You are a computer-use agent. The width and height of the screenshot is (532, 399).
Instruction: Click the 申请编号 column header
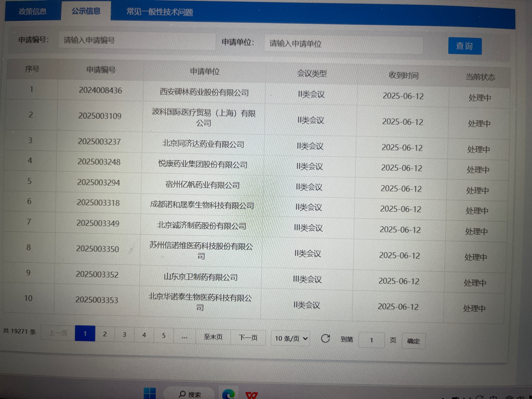tap(101, 70)
